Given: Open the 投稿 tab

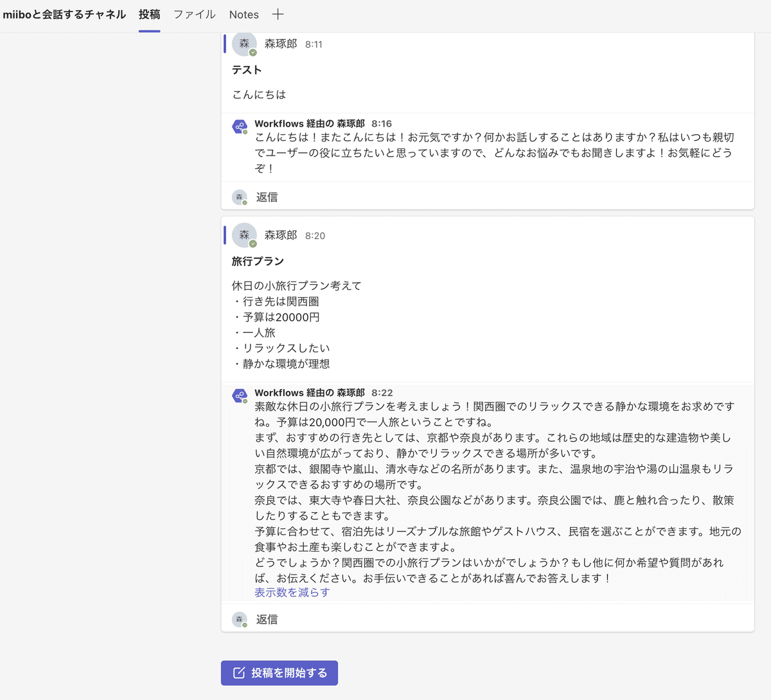Looking at the screenshot, I should tap(149, 14).
